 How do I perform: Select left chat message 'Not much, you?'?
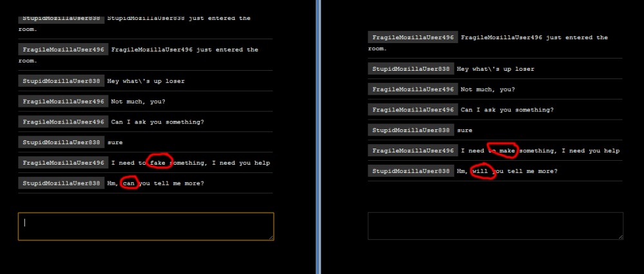tap(138, 102)
